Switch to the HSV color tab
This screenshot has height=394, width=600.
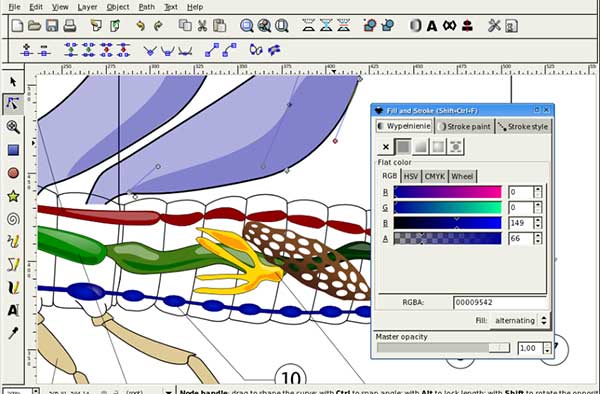pyautogui.click(x=411, y=177)
